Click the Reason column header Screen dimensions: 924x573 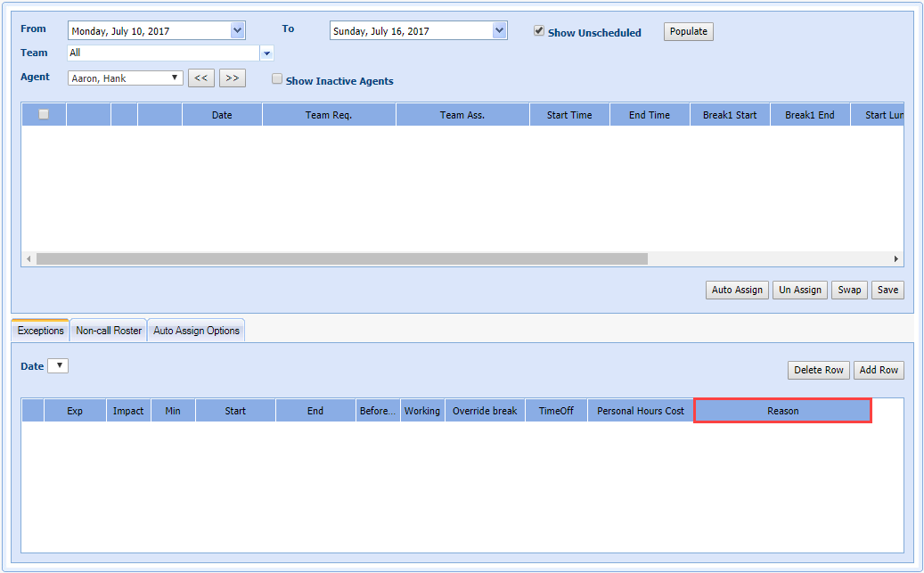[x=782, y=411]
